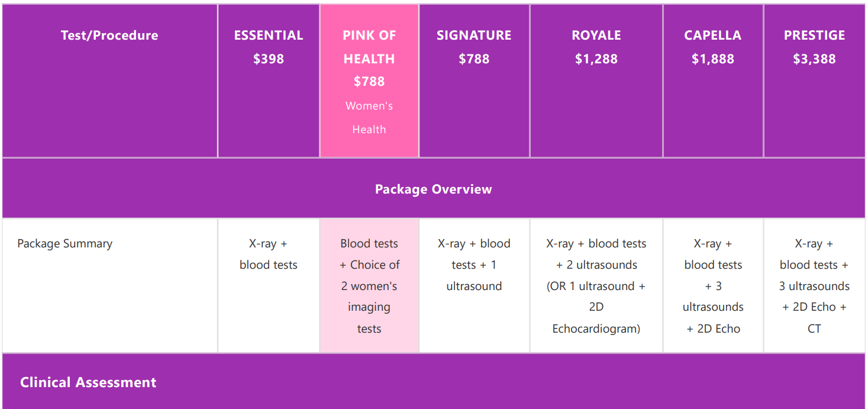Click the SIGNATURE $788 column header

[x=474, y=81]
